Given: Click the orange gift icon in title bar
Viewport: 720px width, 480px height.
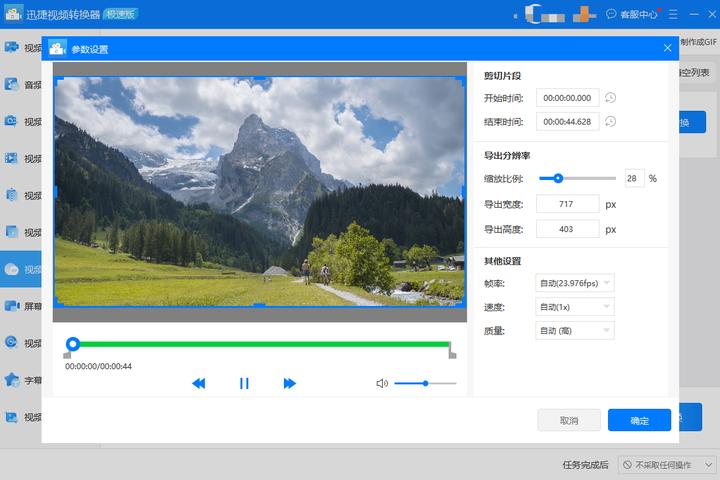Looking at the screenshot, I should pos(584,14).
